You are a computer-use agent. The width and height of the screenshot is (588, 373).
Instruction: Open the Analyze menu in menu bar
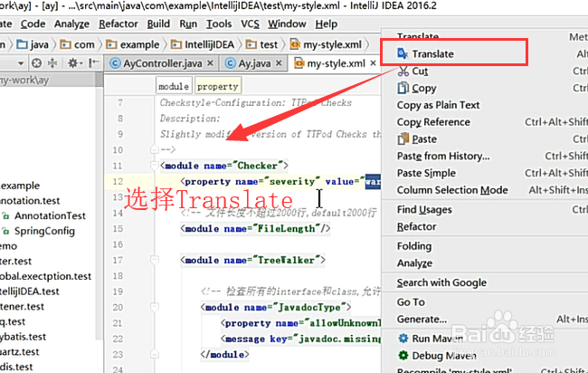point(71,24)
